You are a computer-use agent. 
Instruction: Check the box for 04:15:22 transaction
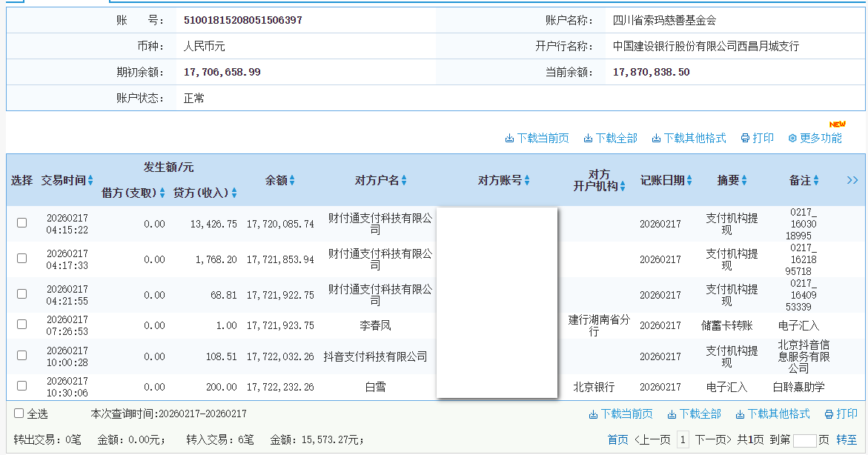pos(22,223)
